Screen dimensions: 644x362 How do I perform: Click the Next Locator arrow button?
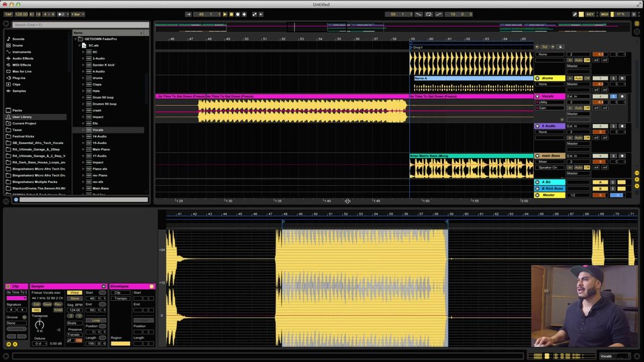tap(553, 47)
